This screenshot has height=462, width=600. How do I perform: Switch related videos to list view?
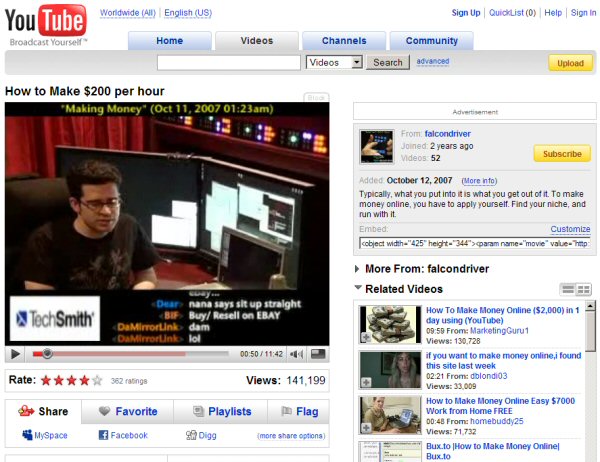(568, 289)
